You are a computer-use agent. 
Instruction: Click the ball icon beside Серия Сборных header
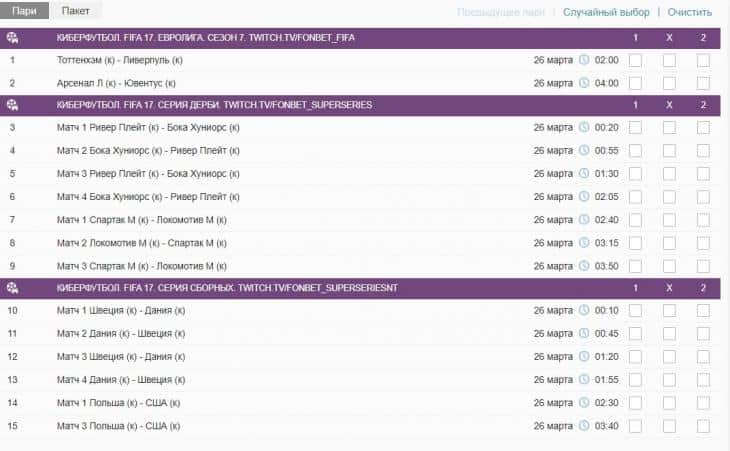tap(12, 288)
